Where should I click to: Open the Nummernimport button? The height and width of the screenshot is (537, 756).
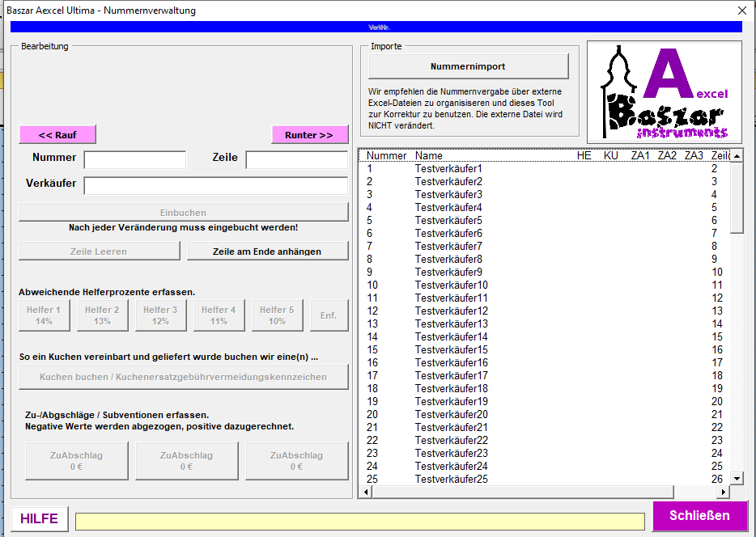(x=468, y=66)
